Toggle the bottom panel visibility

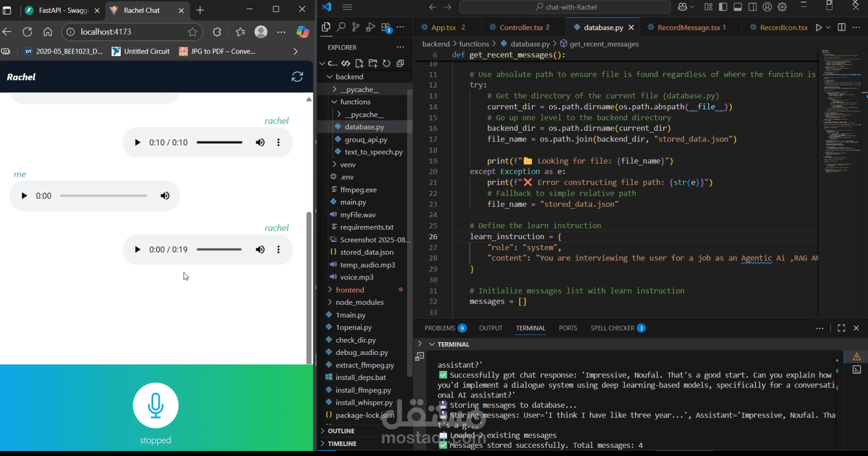(x=738, y=7)
